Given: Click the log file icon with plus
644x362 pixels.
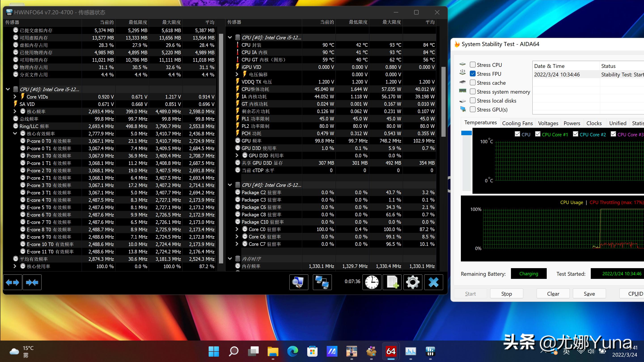Looking at the screenshot, I should [392, 282].
